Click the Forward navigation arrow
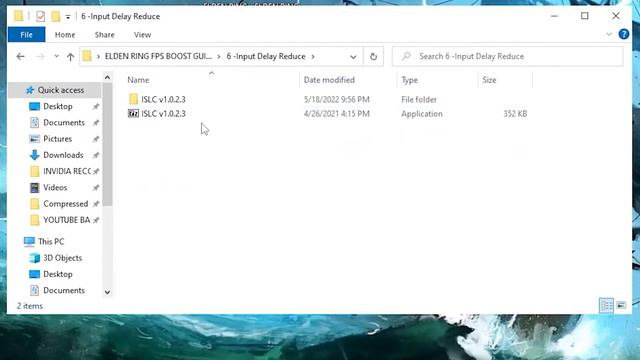 (x=40, y=56)
